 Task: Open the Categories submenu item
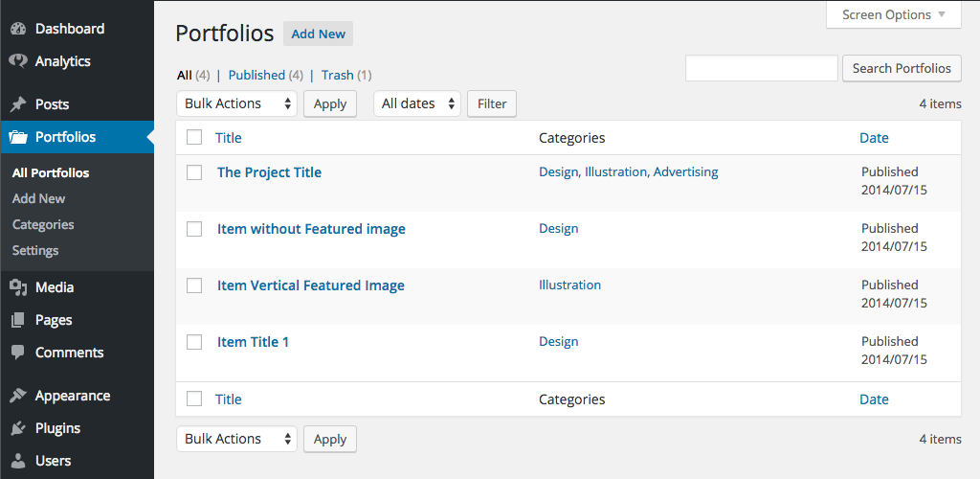(x=43, y=224)
